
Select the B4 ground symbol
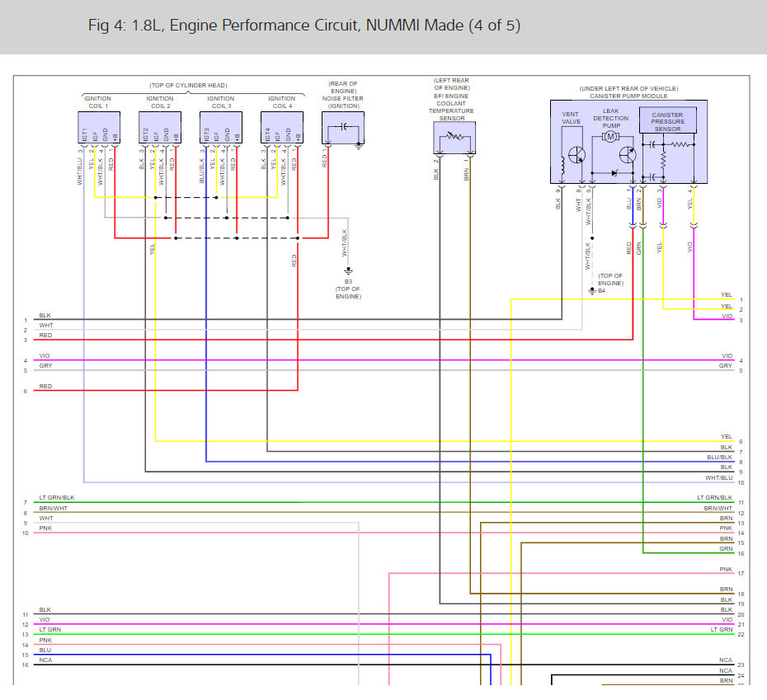pos(592,291)
